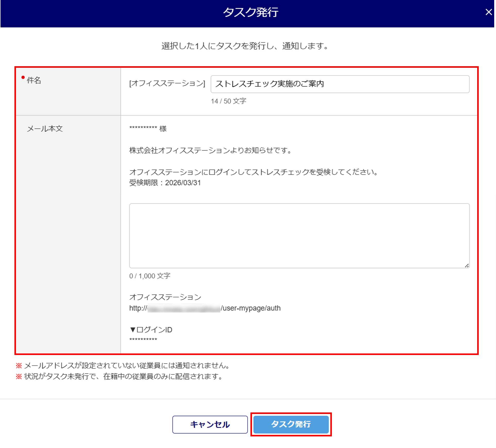Click the 0 / 1,000 文字 counter
The image size is (496, 448).
(x=150, y=276)
